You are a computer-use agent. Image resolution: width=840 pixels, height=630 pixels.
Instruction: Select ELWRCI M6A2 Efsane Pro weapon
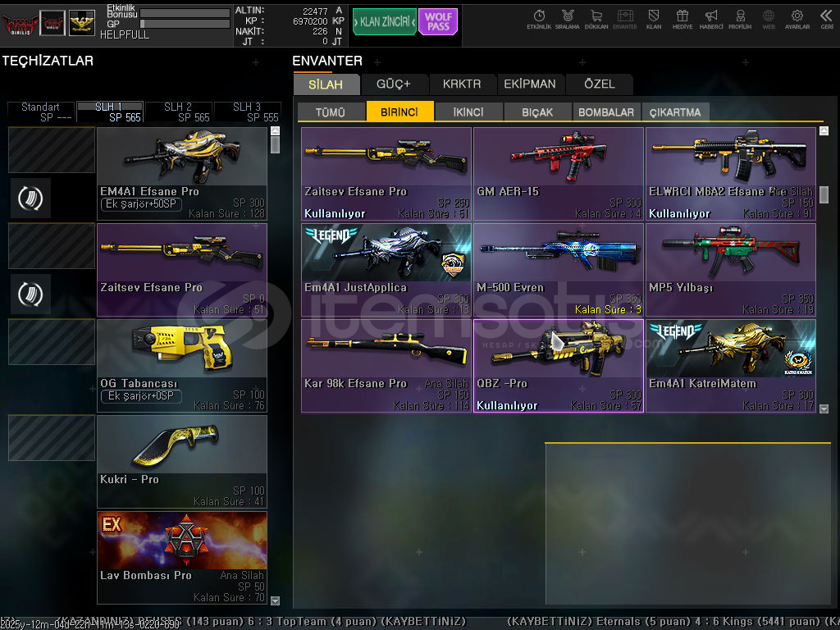point(731,174)
